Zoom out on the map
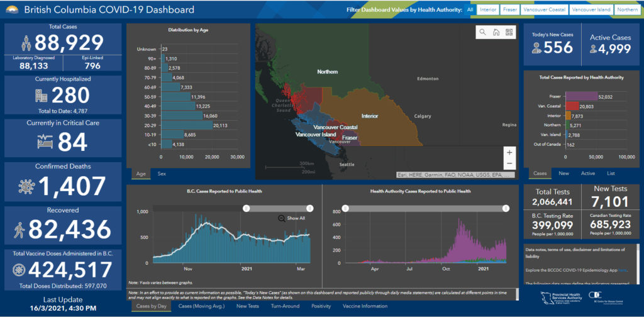This screenshot has height=317, width=644. [509, 164]
